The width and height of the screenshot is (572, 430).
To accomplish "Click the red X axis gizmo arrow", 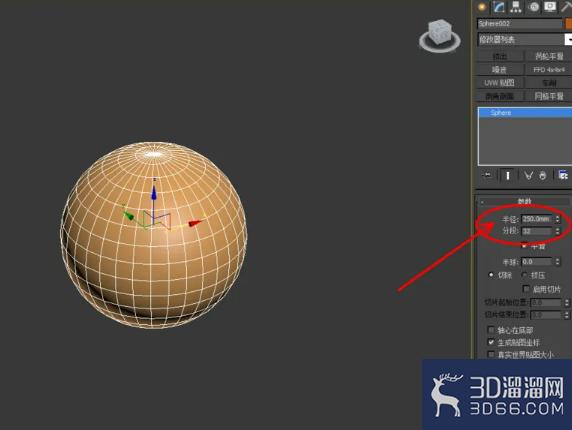I will pos(195,223).
